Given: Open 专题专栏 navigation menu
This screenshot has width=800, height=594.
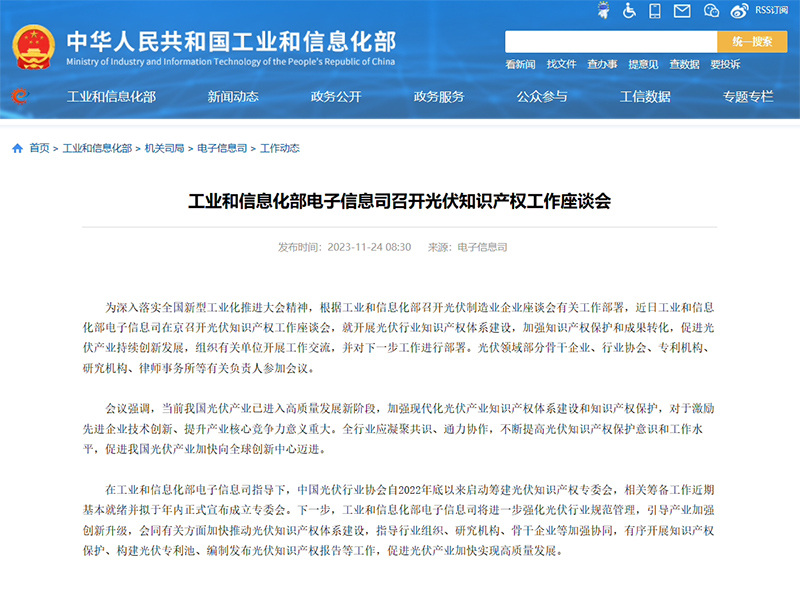Looking at the screenshot, I should (x=748, y=96).
